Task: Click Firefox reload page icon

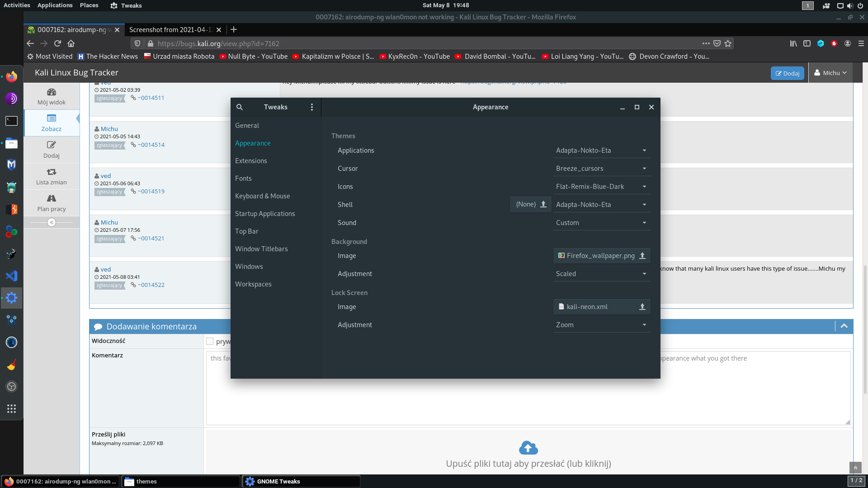Action: point(57,43)
